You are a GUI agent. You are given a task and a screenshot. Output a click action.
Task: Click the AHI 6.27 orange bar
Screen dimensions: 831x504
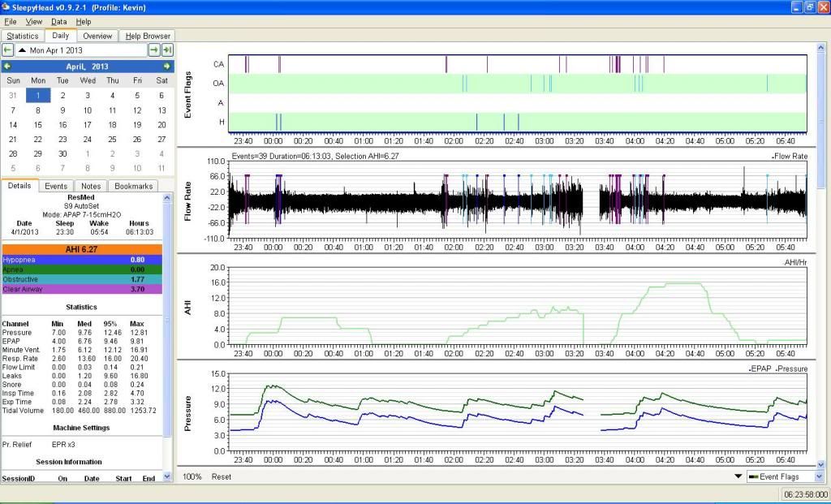coord(82,249)
